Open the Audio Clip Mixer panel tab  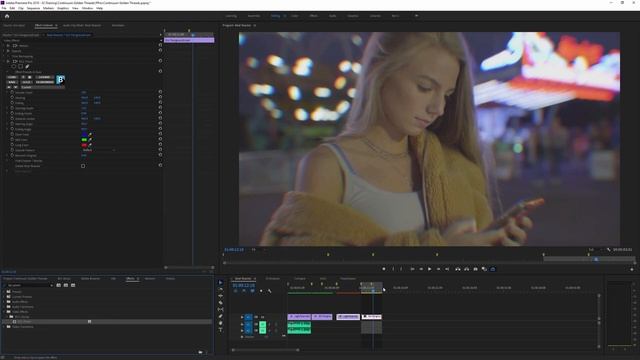point(82,25)
